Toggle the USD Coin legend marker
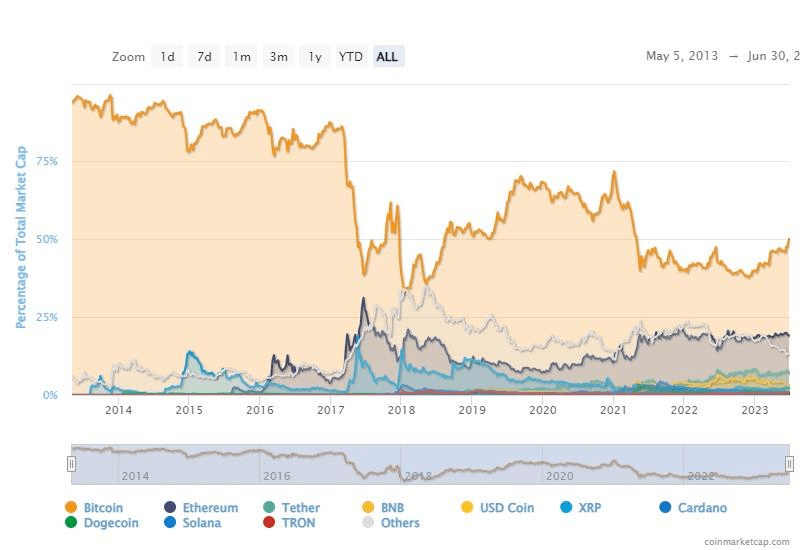Screen dimensions: 800x550 pos(465,508)
